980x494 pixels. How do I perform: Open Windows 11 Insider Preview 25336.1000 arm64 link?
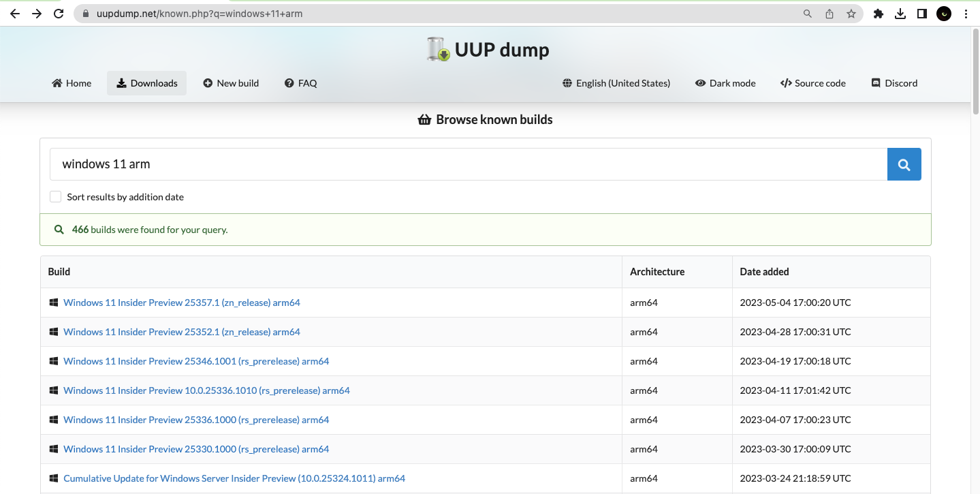tap(196, 420)
